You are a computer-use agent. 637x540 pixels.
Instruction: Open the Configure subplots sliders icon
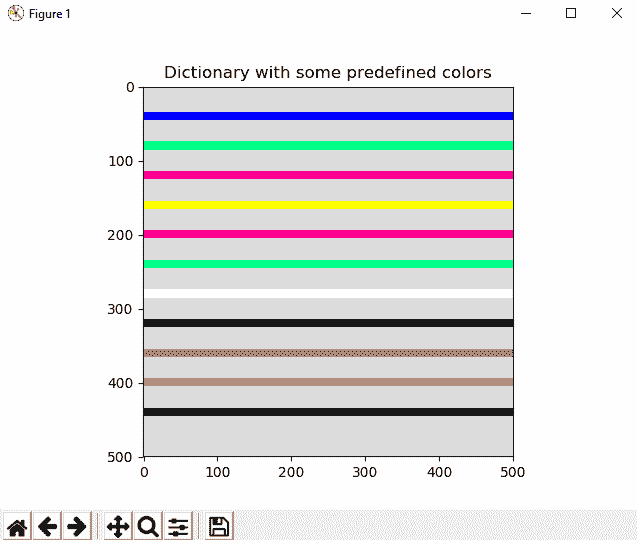pyautogui.click(x=178, y=526)
